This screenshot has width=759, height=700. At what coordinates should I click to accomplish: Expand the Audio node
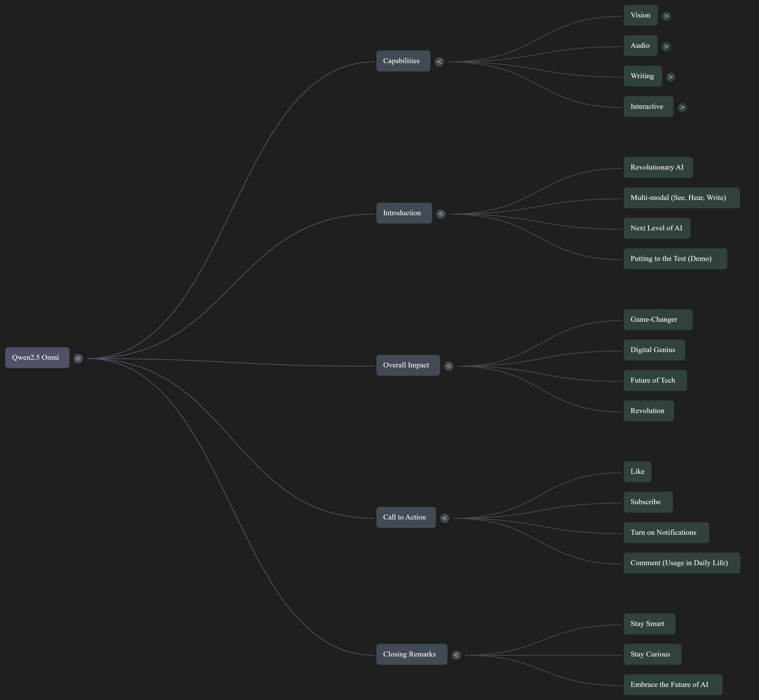666,47
